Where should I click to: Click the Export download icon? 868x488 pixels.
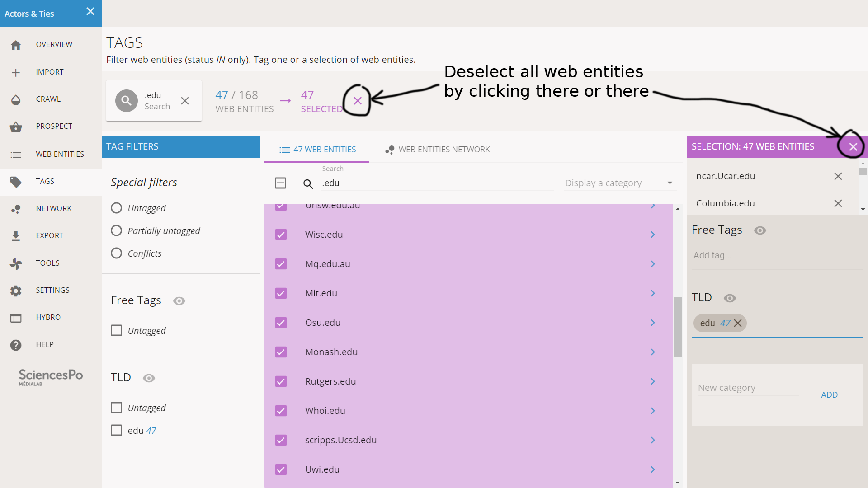[16, 236]
